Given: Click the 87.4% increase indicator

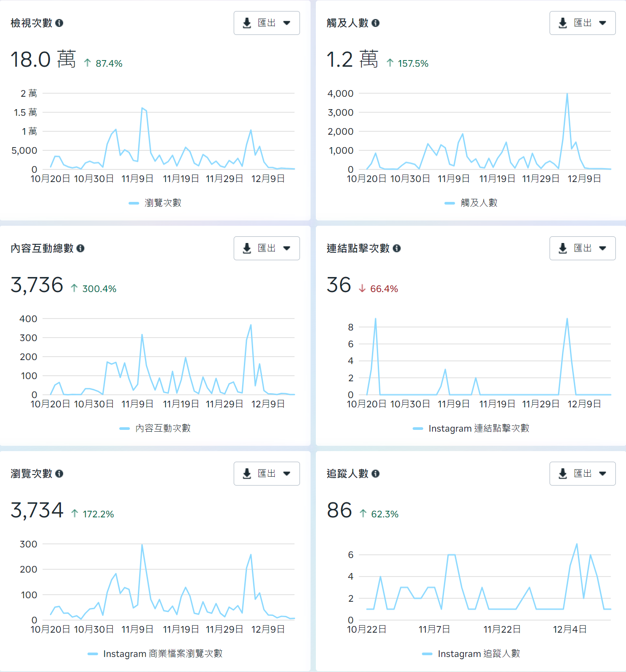Looking at the screenshot, I should (103, 63).
